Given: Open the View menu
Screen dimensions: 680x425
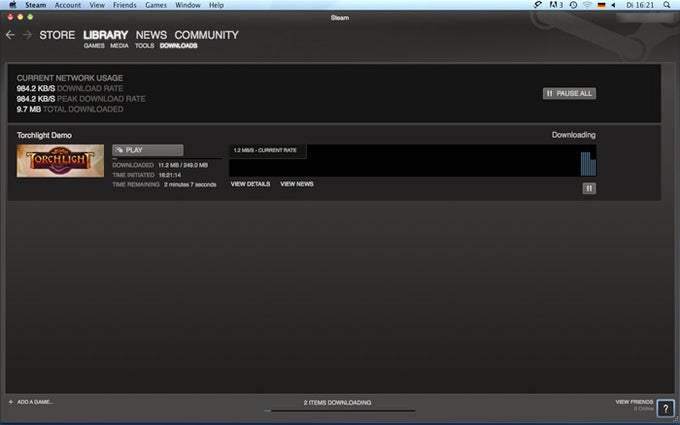Looking at the screenshot, I should point(97,5).
